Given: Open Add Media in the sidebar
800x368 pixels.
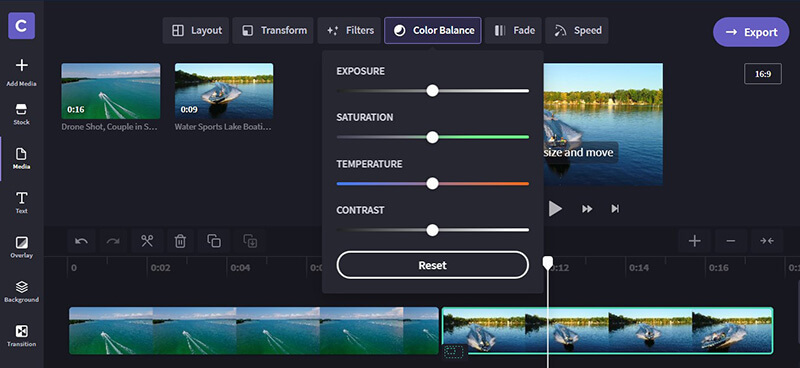Looking at the screenshot, I should [21, 72].
